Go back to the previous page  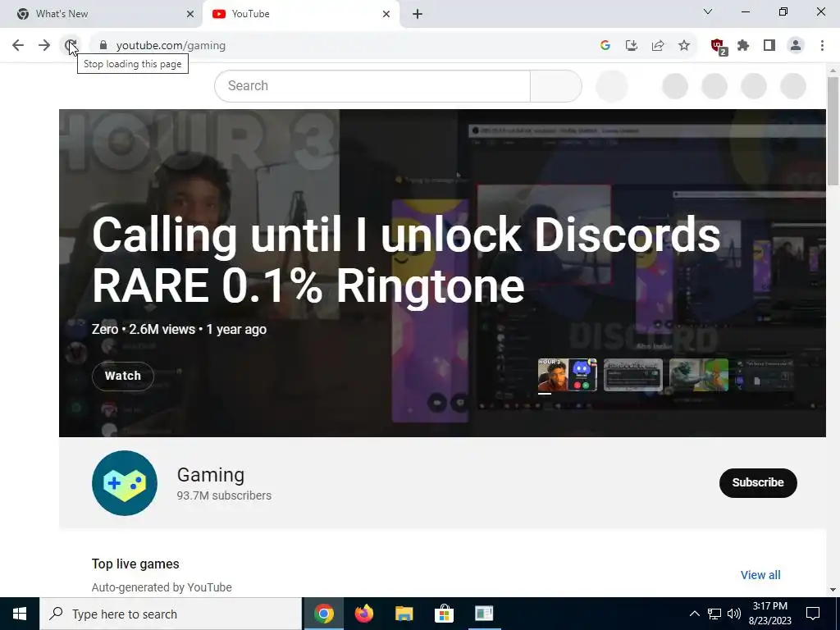(x=18, y=46)
